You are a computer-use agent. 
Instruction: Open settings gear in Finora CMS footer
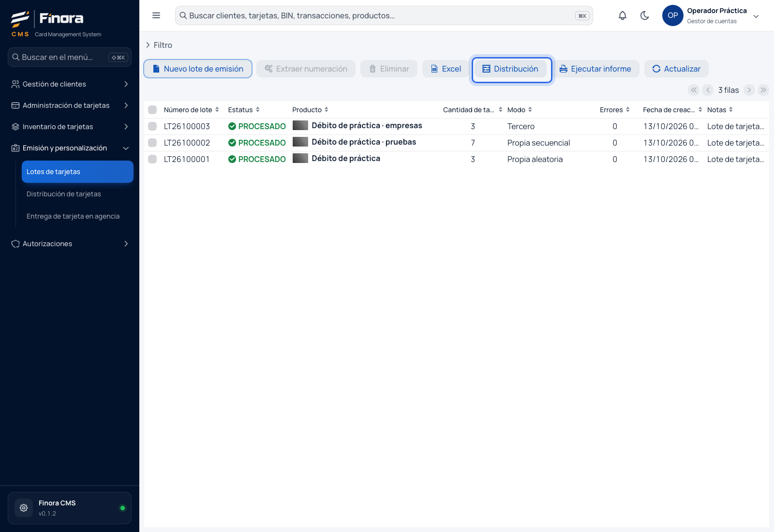24,508
